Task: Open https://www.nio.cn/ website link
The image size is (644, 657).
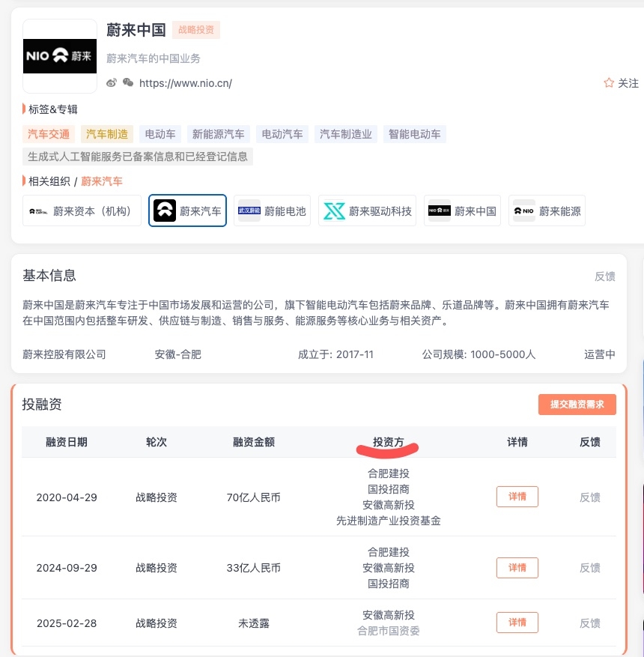Action: tap(186, 83)
